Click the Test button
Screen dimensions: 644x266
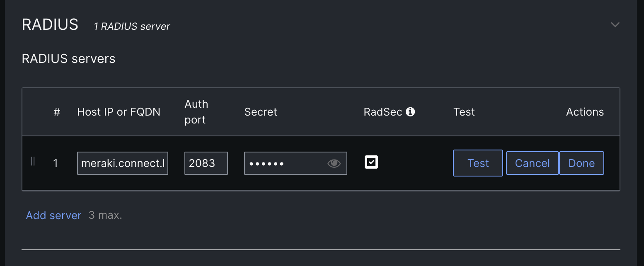click(478, 163)
